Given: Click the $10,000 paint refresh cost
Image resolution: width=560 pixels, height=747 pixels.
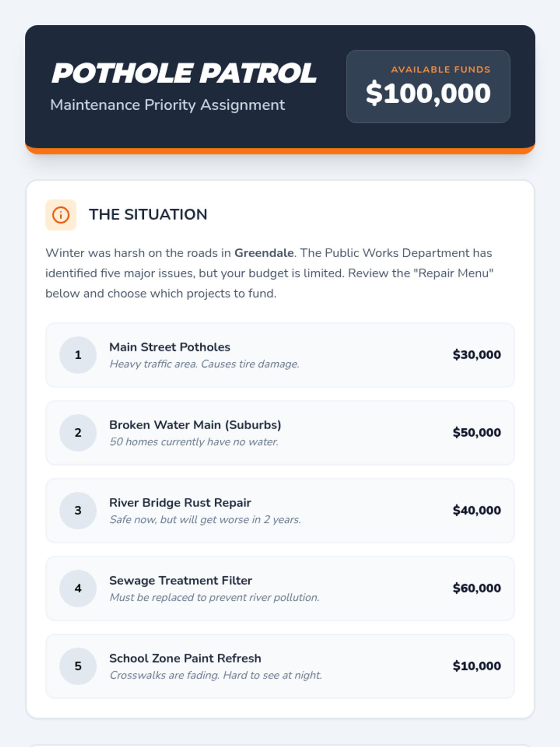Looking at the screenshot, I should pyautogui.click(x=476, y=666).
